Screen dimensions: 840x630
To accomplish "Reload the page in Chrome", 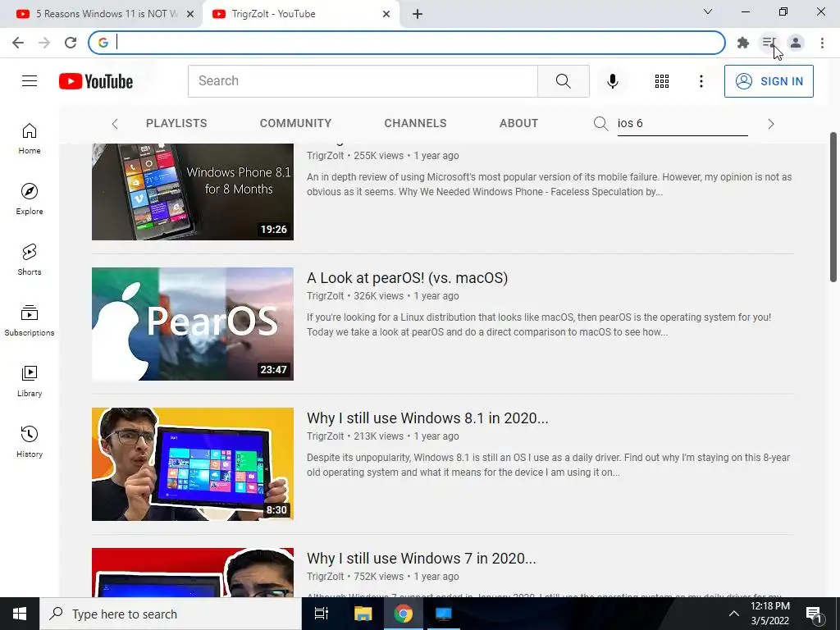I will click(x=71, y=43).
